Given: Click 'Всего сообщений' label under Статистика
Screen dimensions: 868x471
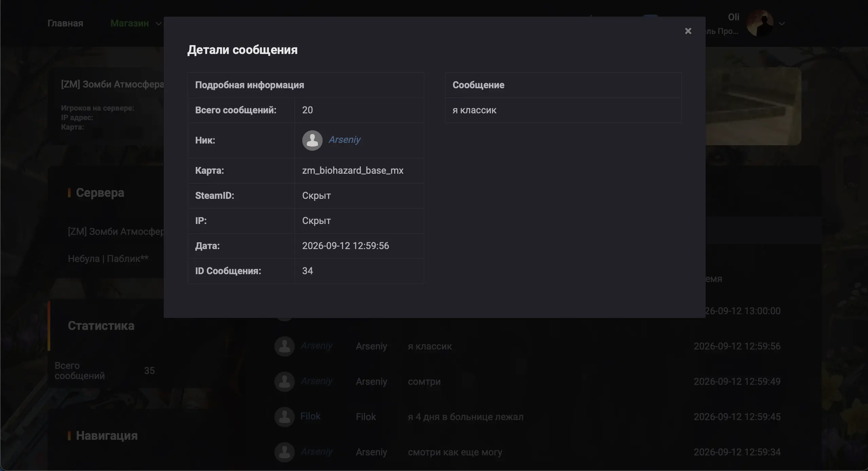Looking at the screenshot, I should (80, 371).
